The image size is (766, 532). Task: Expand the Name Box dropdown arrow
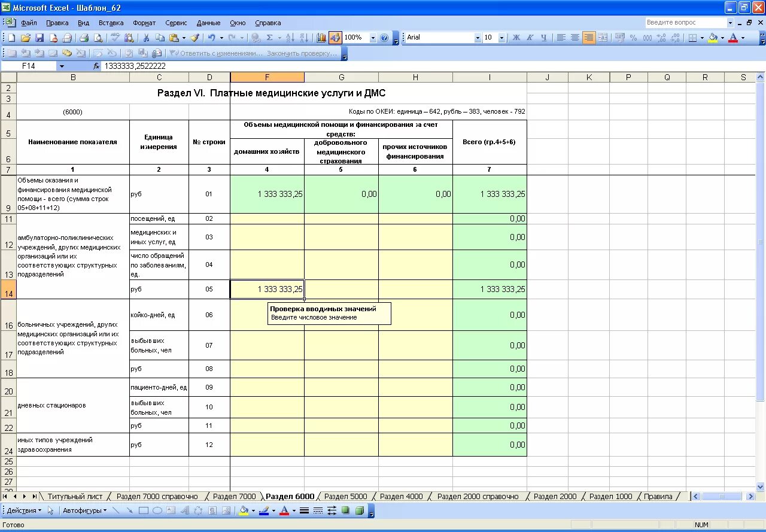coord(62,66)
